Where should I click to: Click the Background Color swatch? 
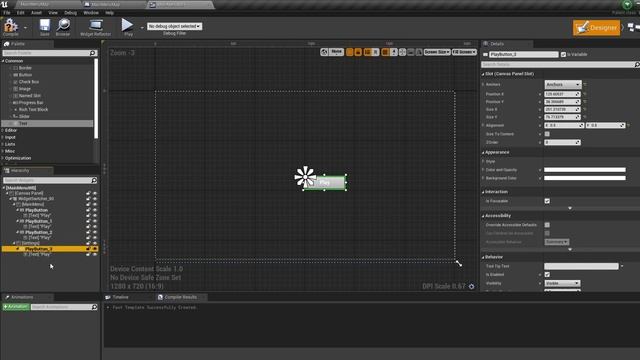[584, 178]
